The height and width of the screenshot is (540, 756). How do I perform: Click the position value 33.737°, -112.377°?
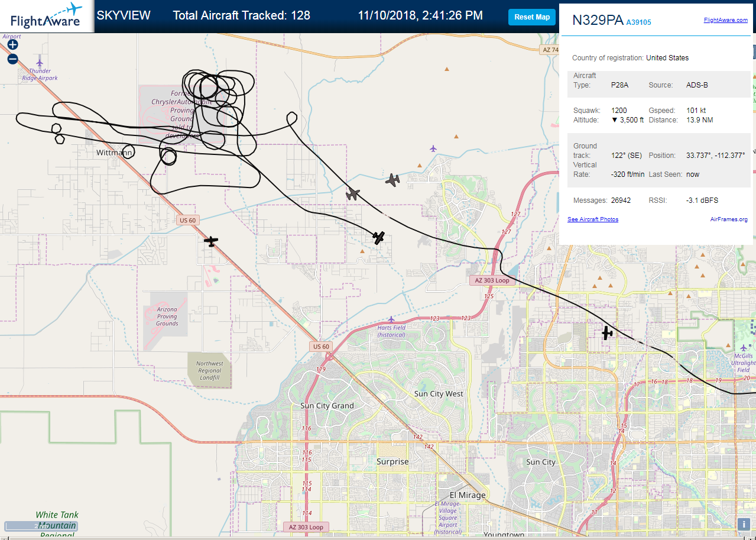(x=715, y=156)
